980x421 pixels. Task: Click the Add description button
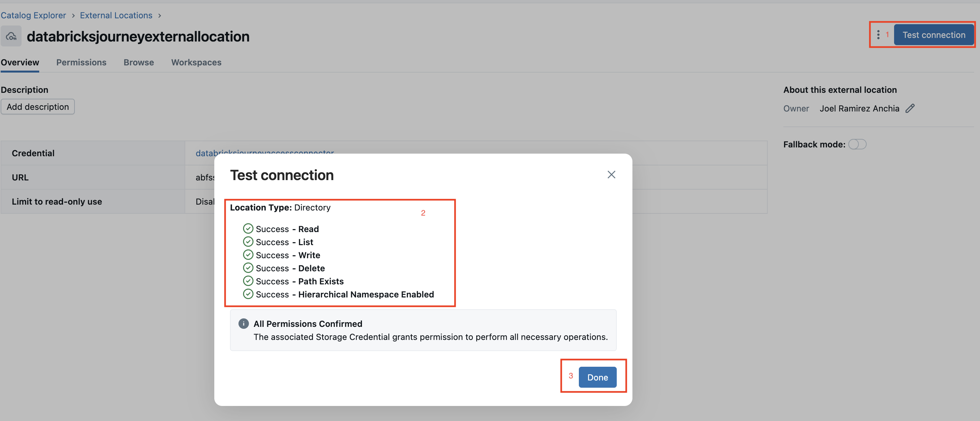pyautogui.click(x=38, y=107)
